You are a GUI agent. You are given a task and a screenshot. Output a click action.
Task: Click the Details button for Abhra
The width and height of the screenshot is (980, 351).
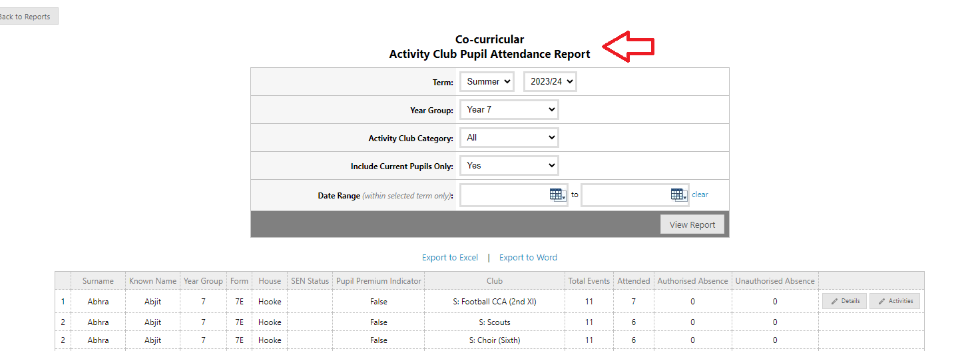tap(844, 301)
